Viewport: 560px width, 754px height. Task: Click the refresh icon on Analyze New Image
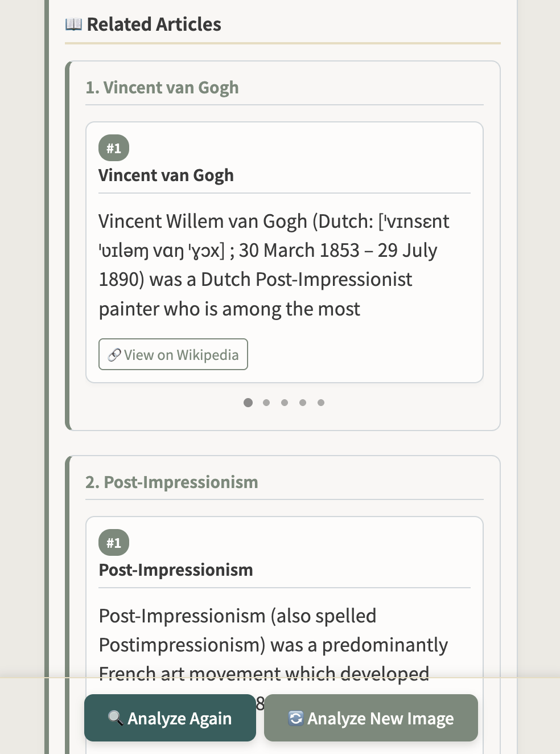(x=295, y=718)
